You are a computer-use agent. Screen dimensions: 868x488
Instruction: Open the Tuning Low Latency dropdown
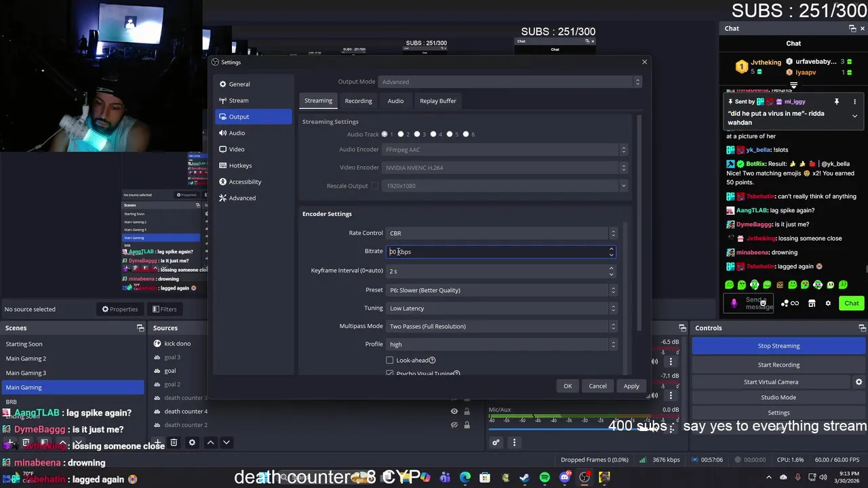(502, 308)
